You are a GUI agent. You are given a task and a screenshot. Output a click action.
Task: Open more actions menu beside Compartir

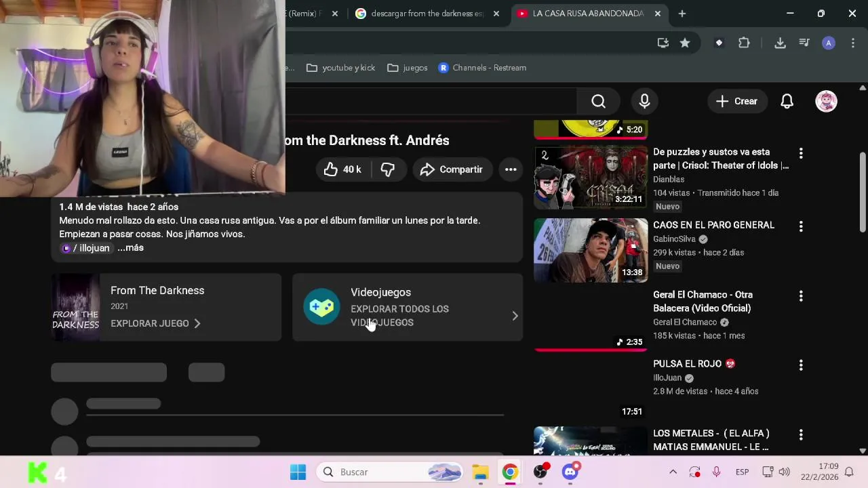tap(511, 169)
